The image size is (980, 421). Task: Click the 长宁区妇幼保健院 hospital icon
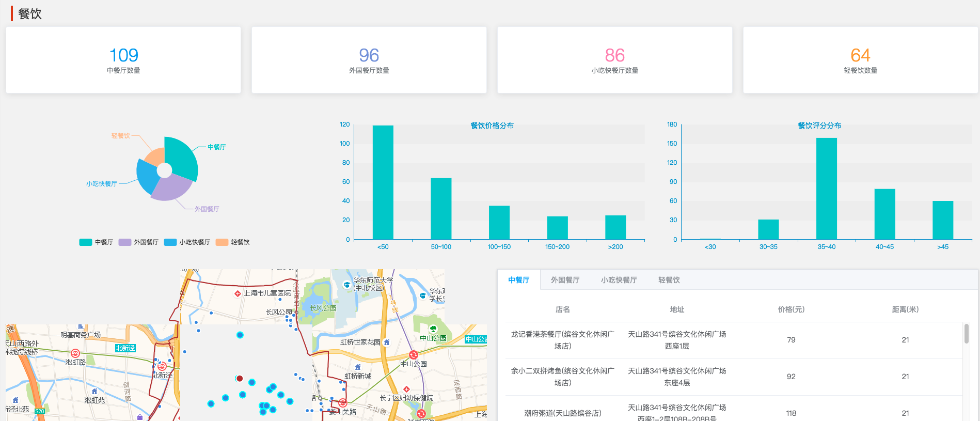coord(406,389)
